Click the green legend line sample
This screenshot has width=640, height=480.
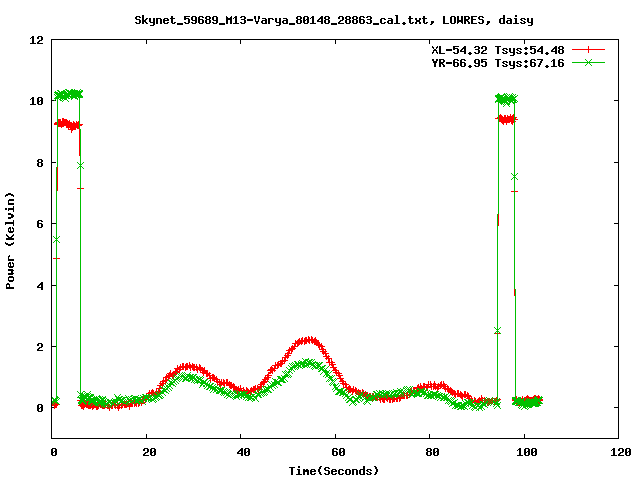pyautogui.click(x=588, y=62)
